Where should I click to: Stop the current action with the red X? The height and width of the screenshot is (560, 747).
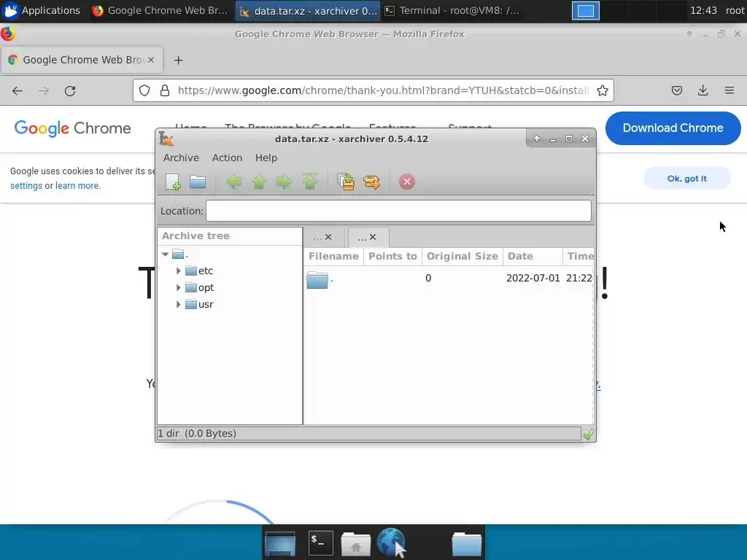[407, 182]
